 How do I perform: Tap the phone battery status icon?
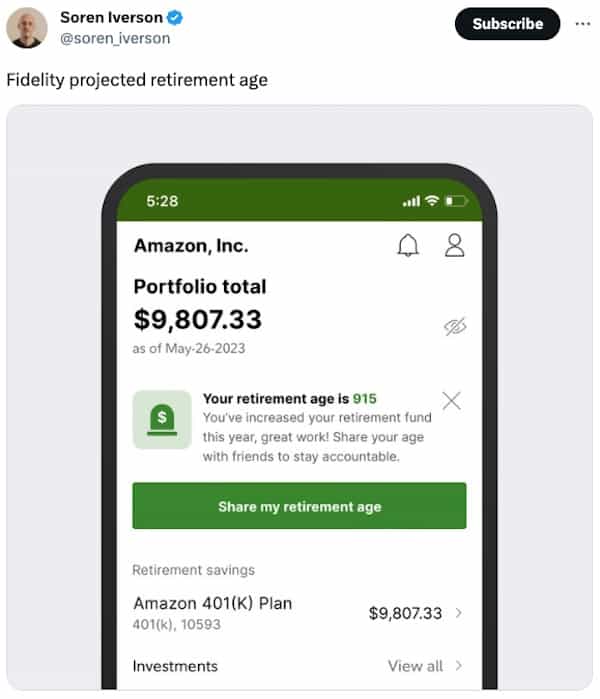click(x=456, y=201)
